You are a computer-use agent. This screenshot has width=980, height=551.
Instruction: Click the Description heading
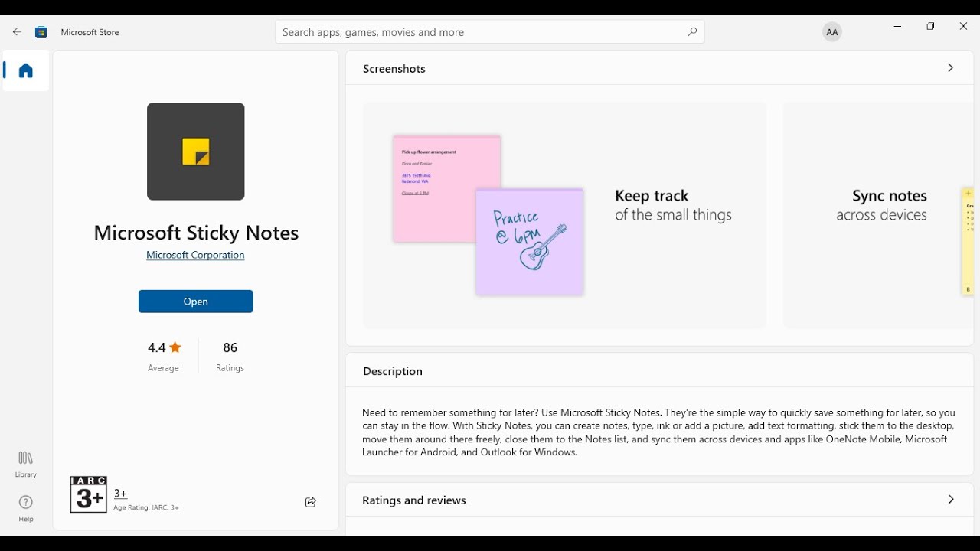[x=393, y=371]
